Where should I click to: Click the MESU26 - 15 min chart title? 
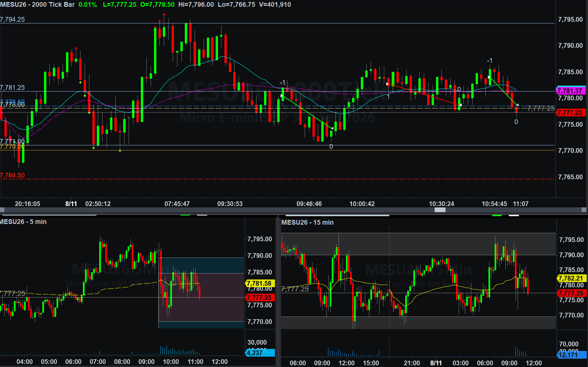point(307,222)
